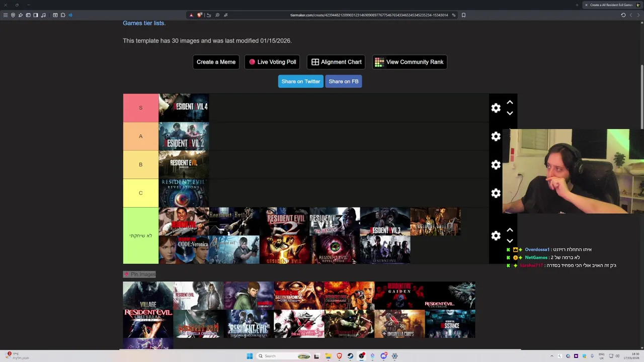
Task: Select the Resident Evil Village thumbnail
Action: coord(148,296)
